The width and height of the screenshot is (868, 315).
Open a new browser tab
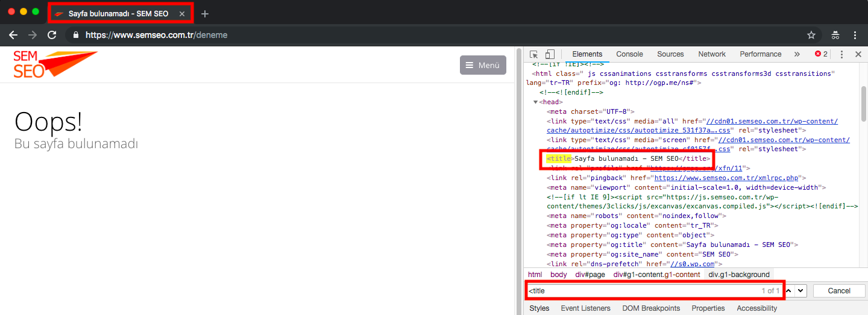coord(205,13)
